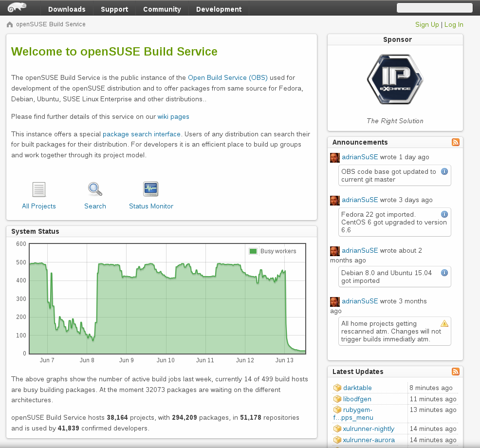480x448 pixels.
Task: Open the Open Build Service (OBS) link
Action: pos(228,77)
